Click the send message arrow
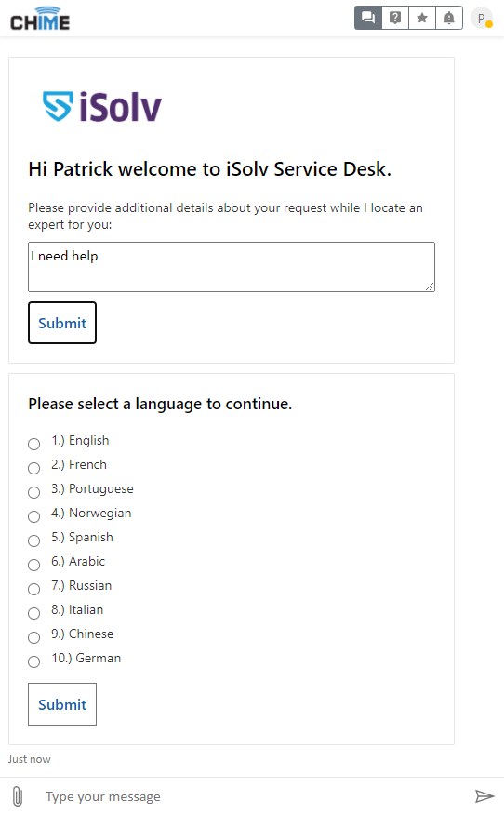The width and height of the screenshot is (504, 814). coord(484,795)
